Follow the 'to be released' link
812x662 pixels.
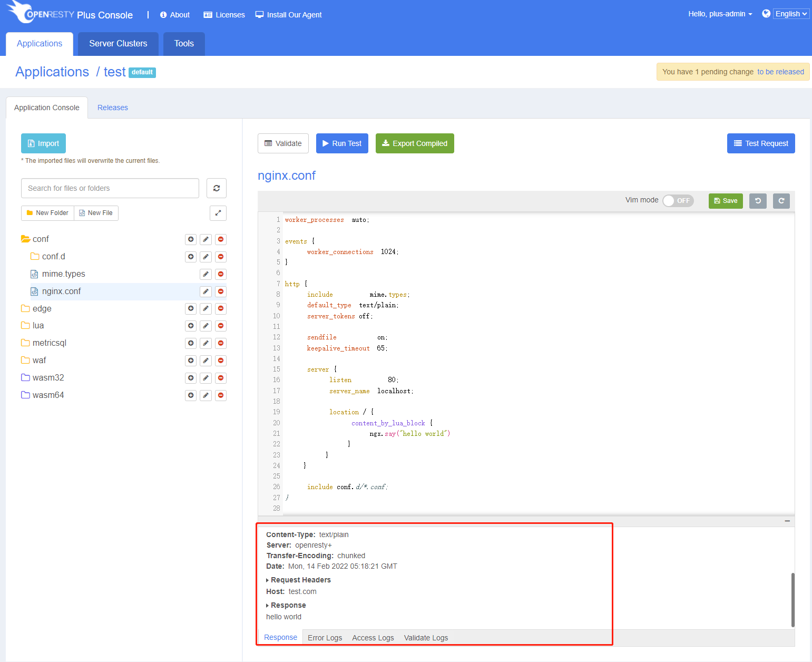point(780,72)
